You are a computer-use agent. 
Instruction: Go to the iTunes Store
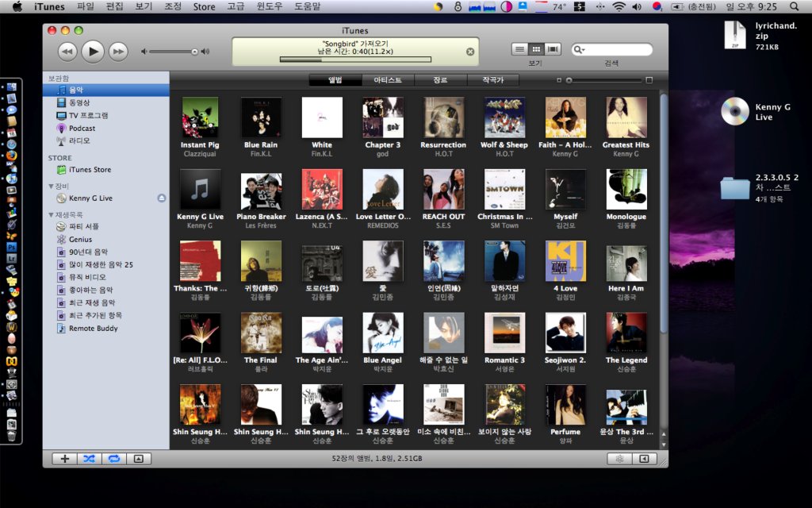105,170
